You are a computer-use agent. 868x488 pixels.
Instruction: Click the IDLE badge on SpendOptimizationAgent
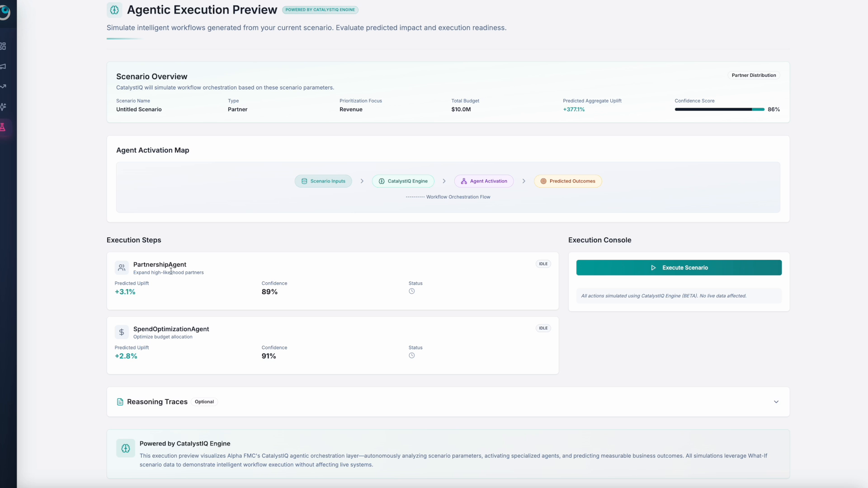[543, 328]
